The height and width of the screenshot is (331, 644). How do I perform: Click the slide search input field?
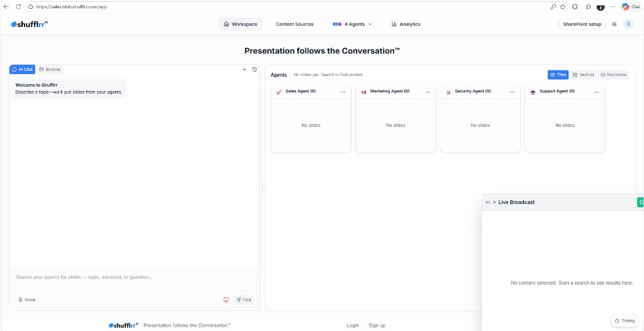pyautogui.click(x=135, y=277)
